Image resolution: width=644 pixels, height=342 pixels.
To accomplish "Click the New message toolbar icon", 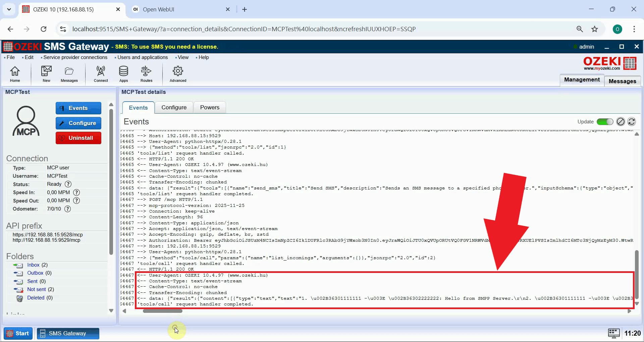I will (x=46, y=74).
